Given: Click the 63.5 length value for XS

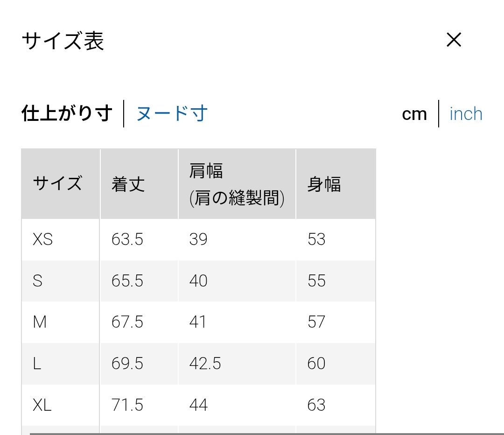Looking at the screenshot, I should 127,239.
